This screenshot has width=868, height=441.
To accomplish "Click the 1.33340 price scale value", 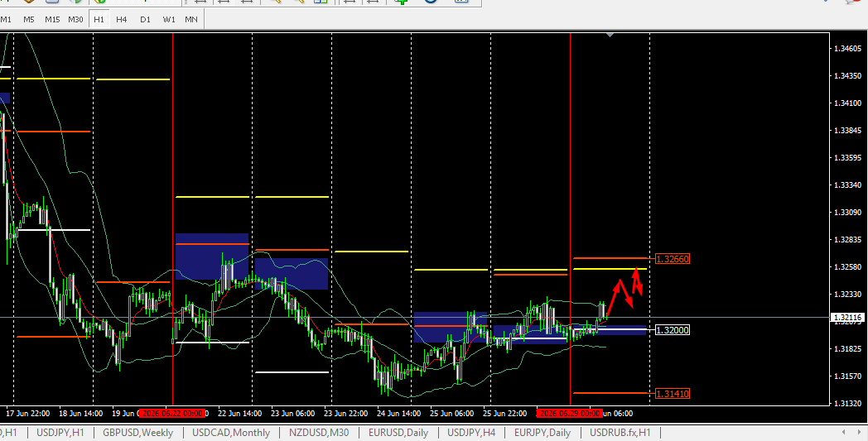I will coord(847,185).
